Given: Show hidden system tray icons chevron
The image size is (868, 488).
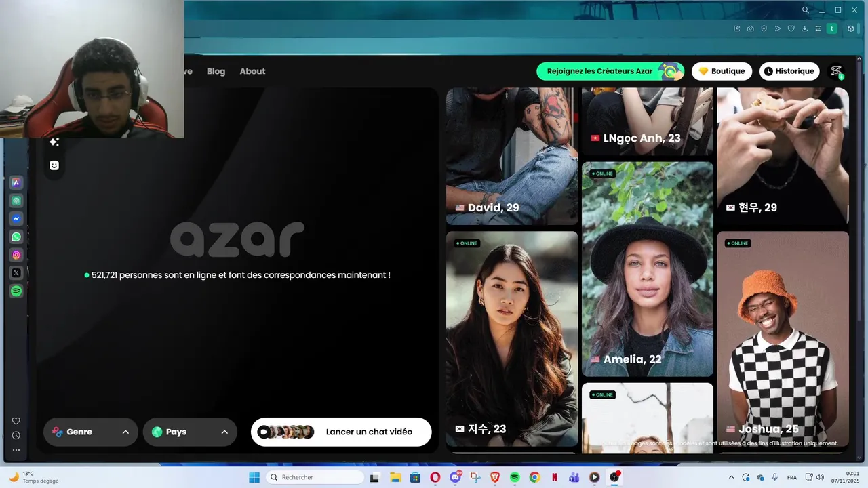Looking at the screenshot, I should tap(731, 477).
